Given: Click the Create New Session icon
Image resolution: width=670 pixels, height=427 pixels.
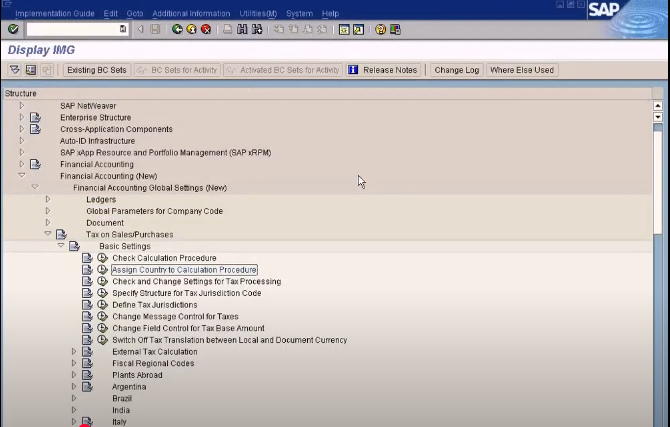Looking at the screenshot, I should (x=344, y=29).
